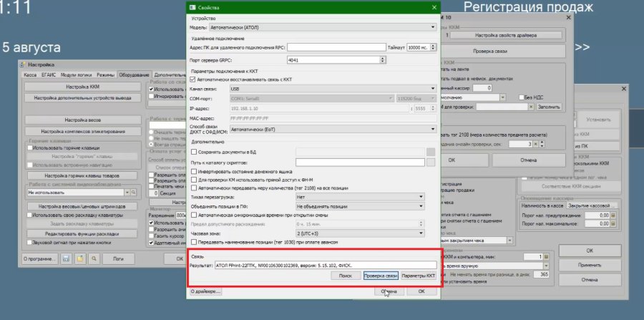
Task: Click the calculator icon beside the minutes value 1
Action: 546,257
